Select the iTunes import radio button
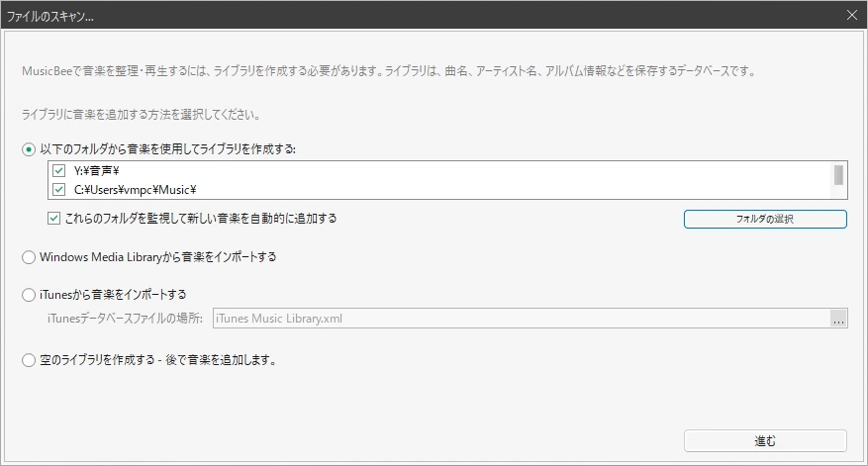This screenshot has width=868, height=466. click(x=29, y=295)
